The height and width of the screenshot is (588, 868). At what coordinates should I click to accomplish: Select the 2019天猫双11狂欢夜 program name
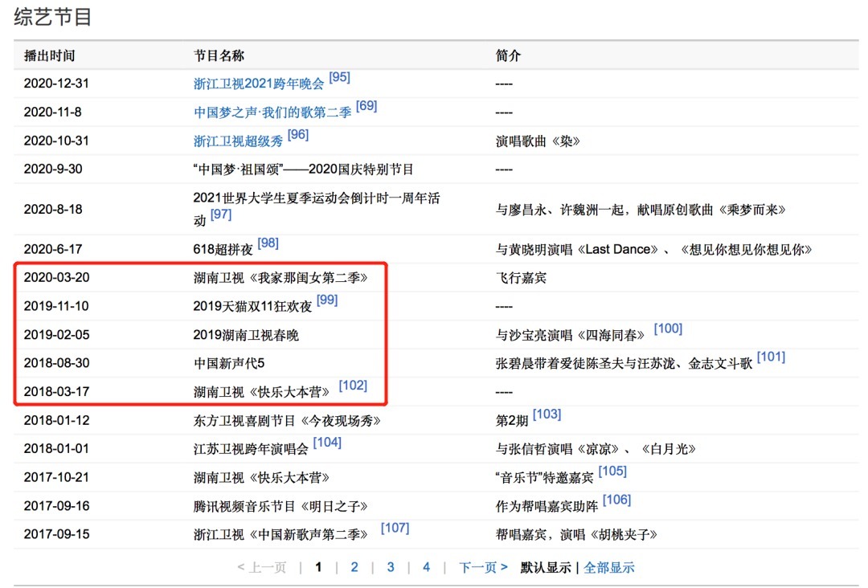point(252,306)
